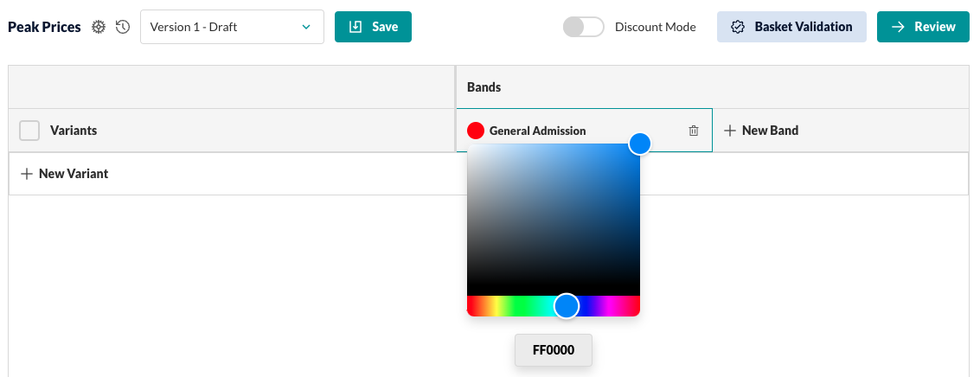Click saturation picker handle at top corner

639,144
